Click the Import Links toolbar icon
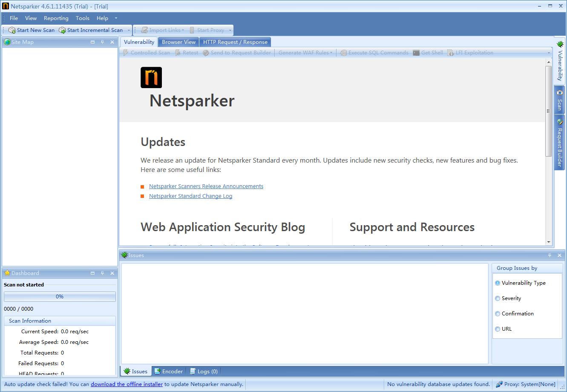Screen dimensions: 567x392 click(145, 30)
